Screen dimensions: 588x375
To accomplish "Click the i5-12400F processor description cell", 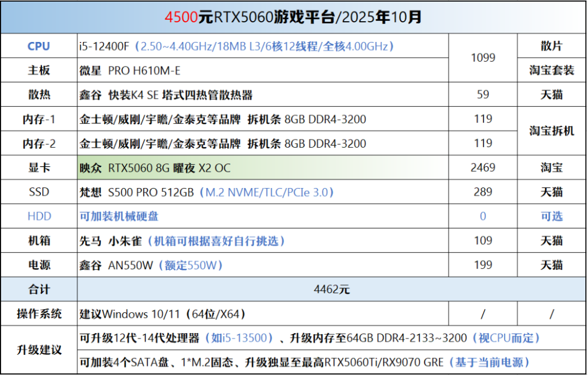I will pyautogui.click(x=236, y=46).
